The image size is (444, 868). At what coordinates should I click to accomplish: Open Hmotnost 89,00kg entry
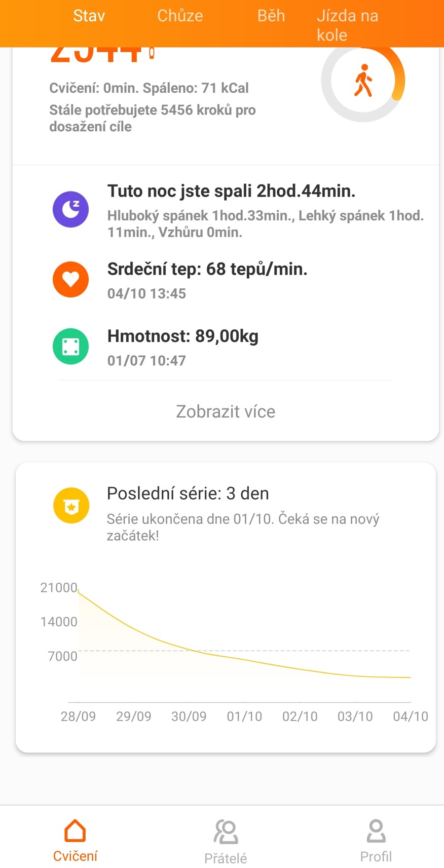[183, 336]
